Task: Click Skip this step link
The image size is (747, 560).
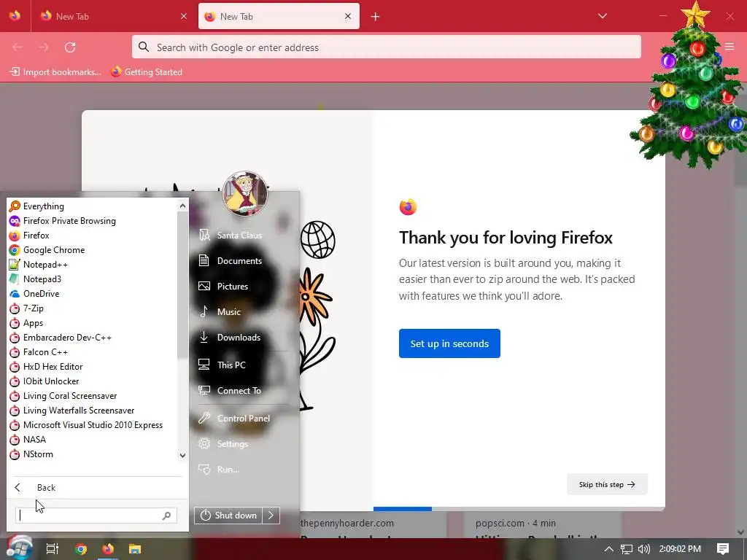Action: (x=607, y=484)
